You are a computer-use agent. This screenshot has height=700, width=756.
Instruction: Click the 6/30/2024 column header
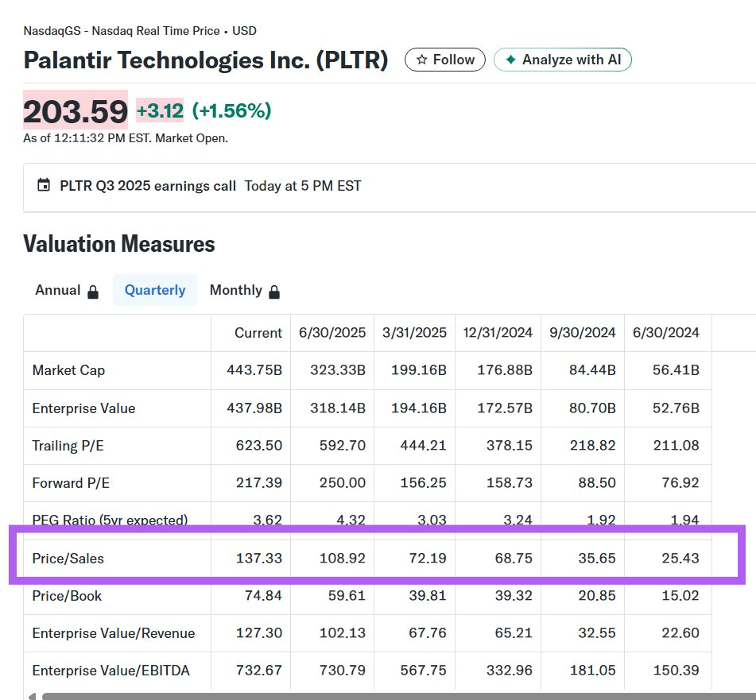tap(666, 333)
